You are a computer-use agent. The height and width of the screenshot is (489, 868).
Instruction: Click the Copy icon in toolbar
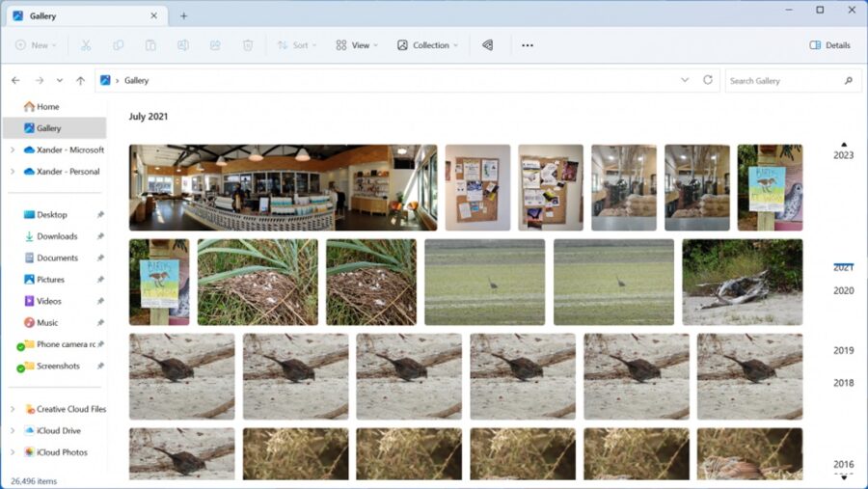click(118, 45)
